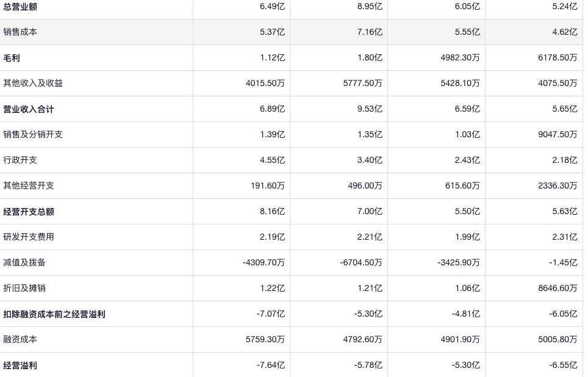Select the 销售及分销开支 row label
Screen dimensions: 588x377
click(x=33, y=134)
